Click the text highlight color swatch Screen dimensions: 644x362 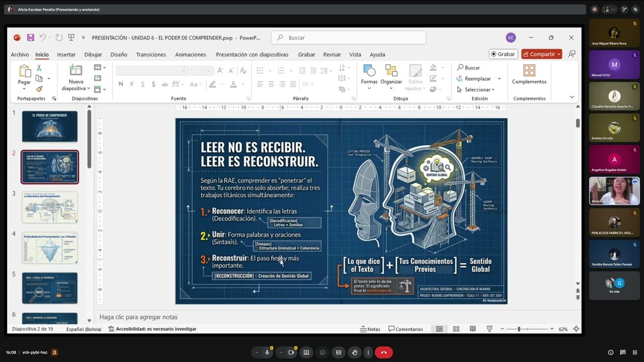click(212, 84)
